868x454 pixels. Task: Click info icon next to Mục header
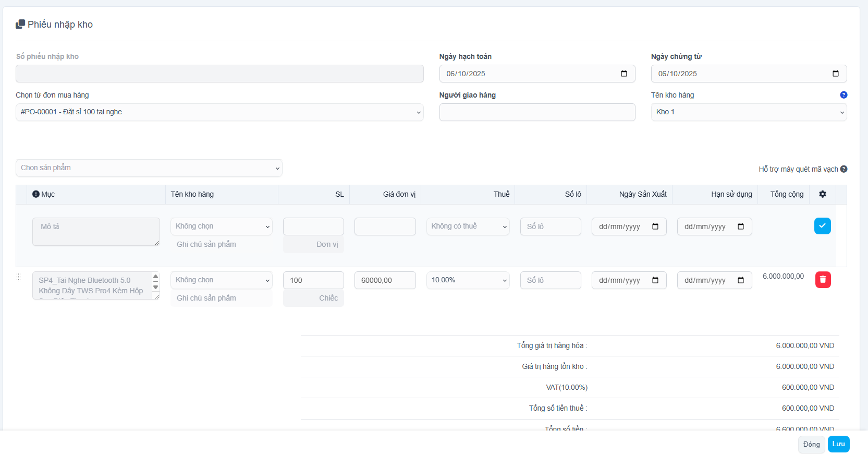pos(36,194)
